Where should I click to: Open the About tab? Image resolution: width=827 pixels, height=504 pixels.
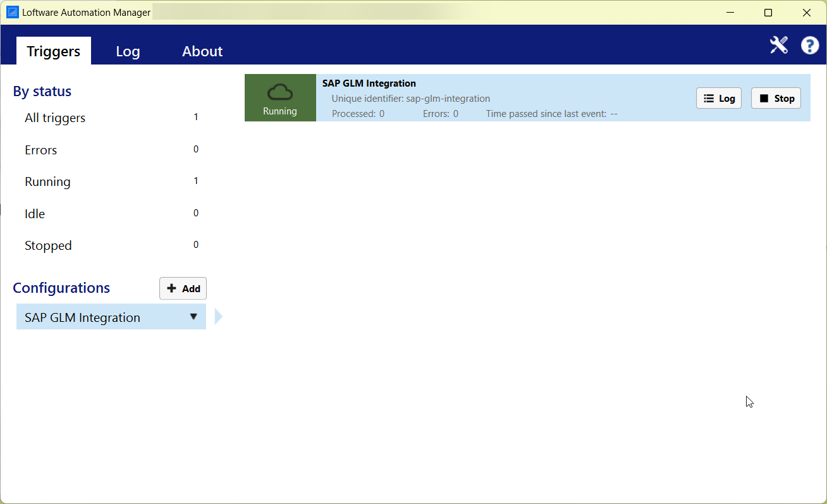tap(202, 51)
